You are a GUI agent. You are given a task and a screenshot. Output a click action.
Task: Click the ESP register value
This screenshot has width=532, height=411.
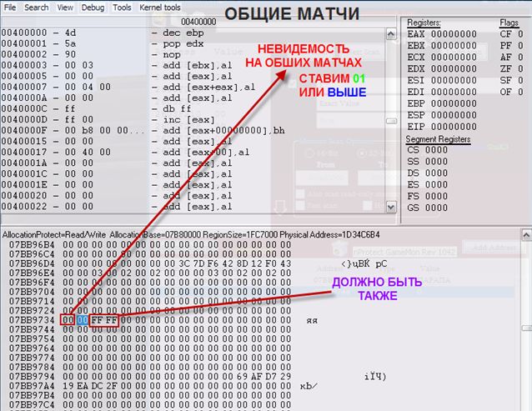click(x=454, y=115)
